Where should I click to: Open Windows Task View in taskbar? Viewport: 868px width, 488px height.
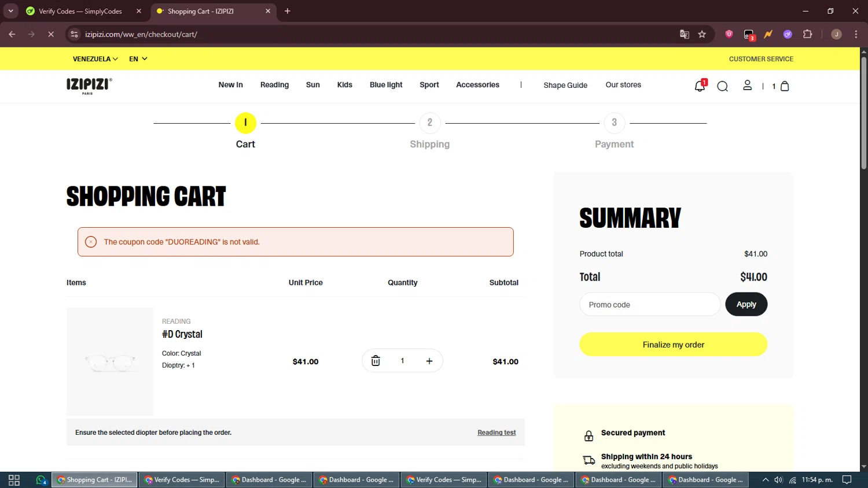14,480
